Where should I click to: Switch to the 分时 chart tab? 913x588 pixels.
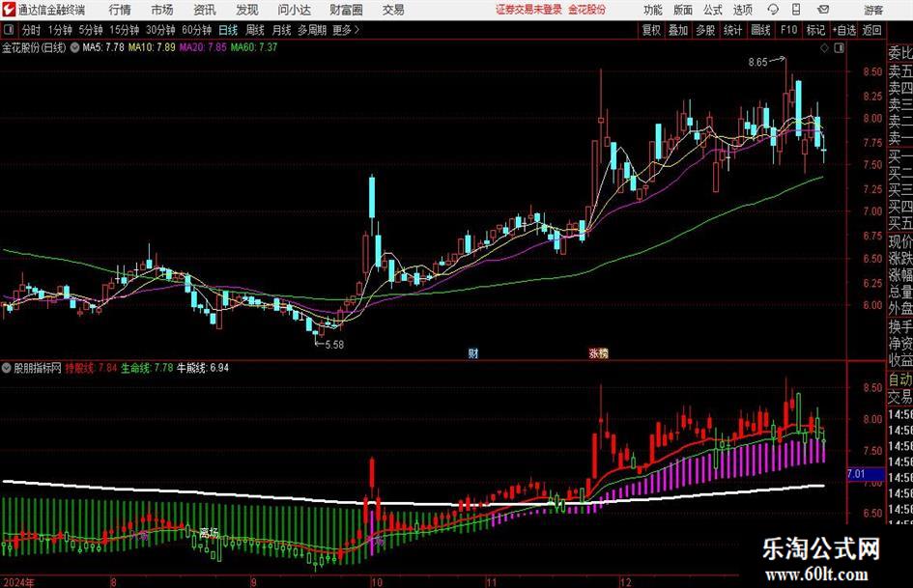pyautogui.click(x=31, y=30)
